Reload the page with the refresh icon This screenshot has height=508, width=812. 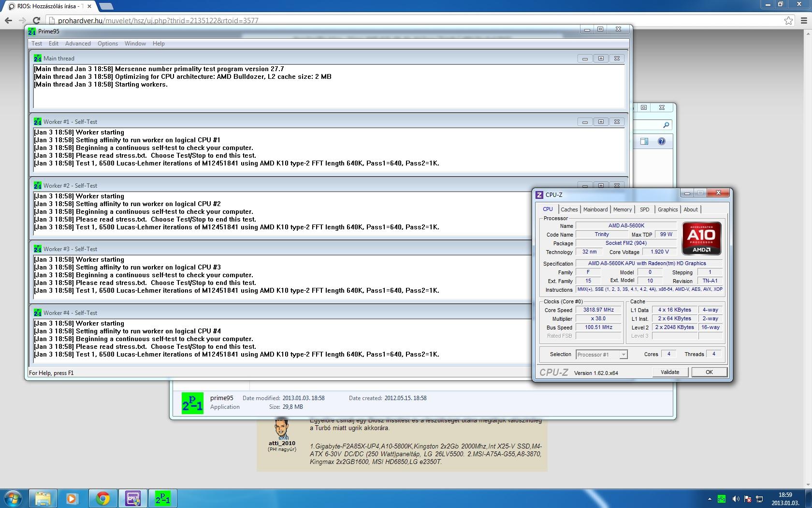[x=36, y=20]
